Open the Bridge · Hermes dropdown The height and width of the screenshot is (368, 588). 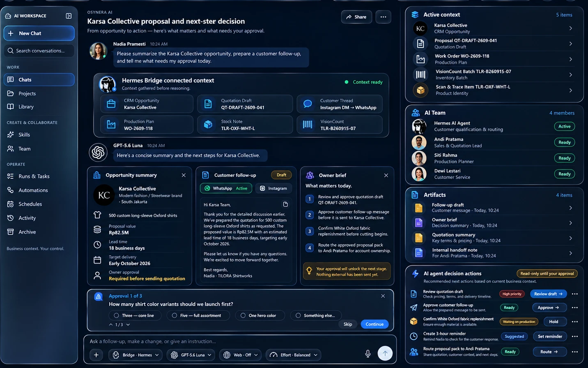[136, 355]
